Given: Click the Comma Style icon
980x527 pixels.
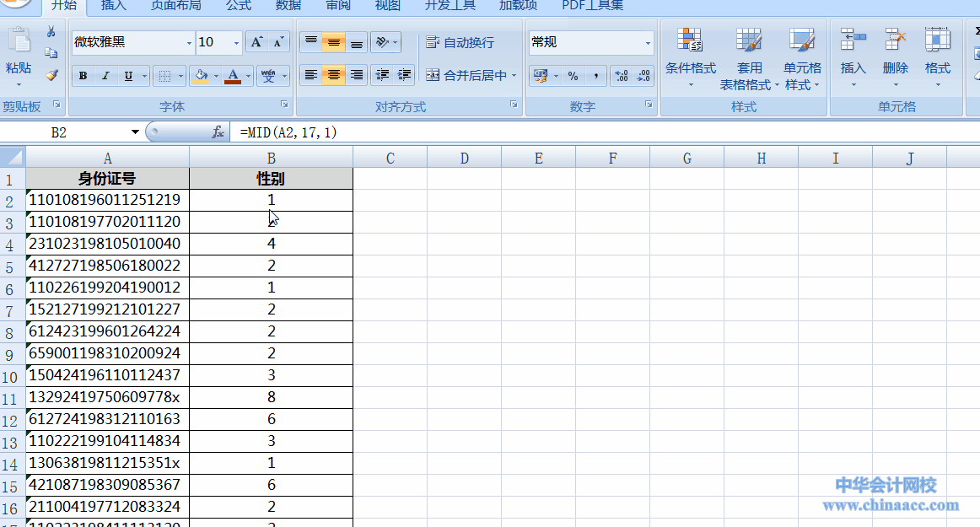Looking at the screenshot, I should tap(595, 76).
